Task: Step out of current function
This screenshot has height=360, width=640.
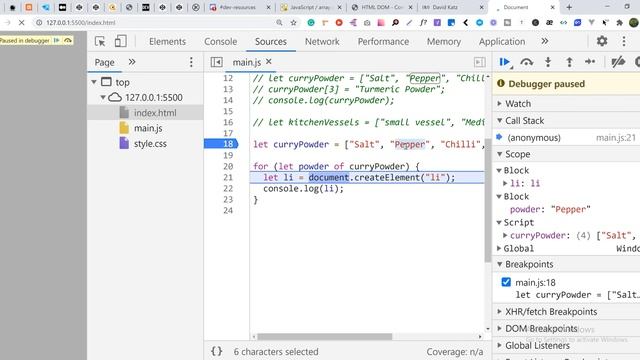Action: pyautogui.click(x=569, y=62)
